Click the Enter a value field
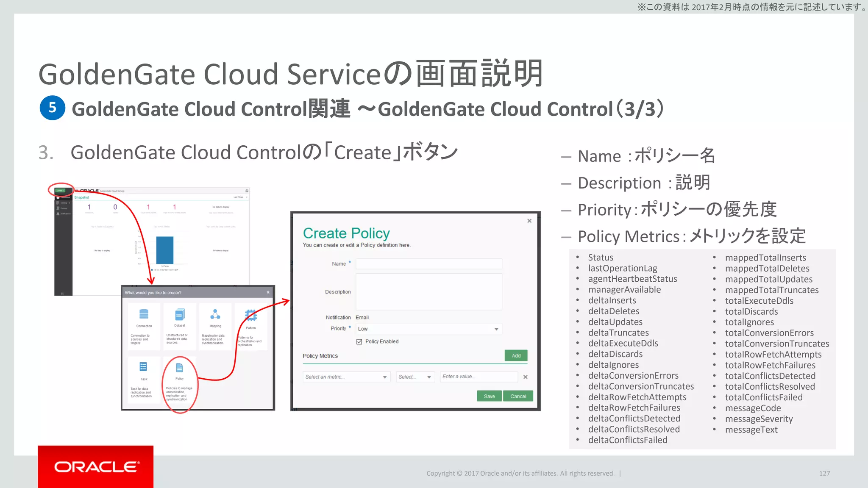 point(478,377)
